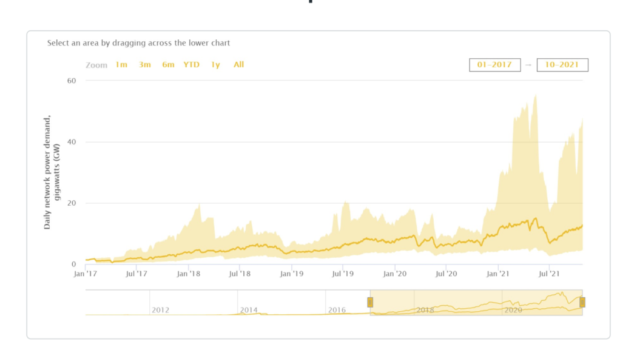This screenshot has height=364, width=637.
Task: Click the left navigator handle
Action: (x=369, y=302)
